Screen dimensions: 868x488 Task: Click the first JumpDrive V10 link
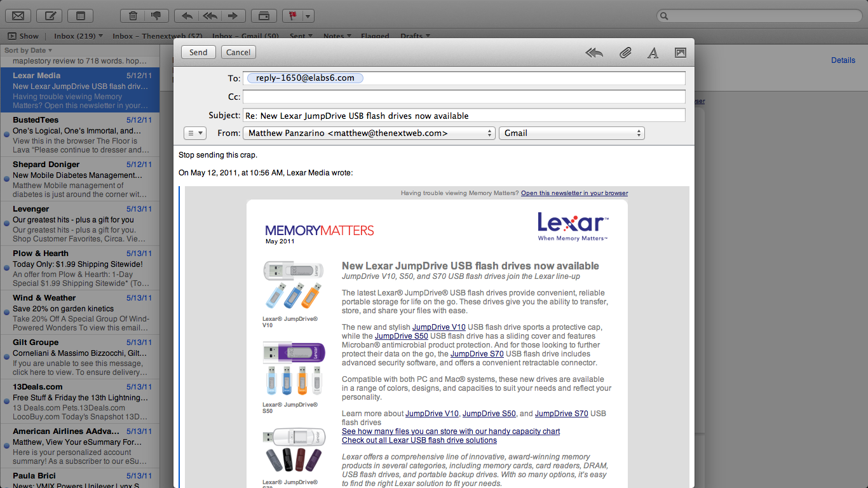[439, 327]
